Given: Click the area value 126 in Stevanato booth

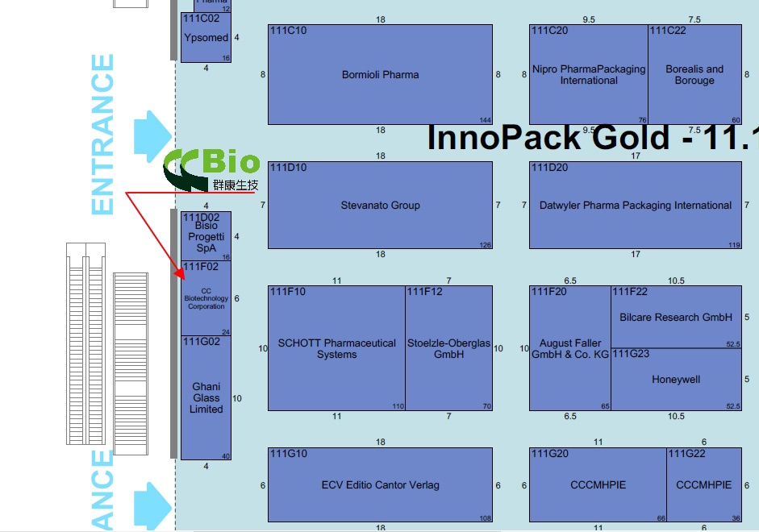Looking at the screenshot, I should tap(485, 245).
